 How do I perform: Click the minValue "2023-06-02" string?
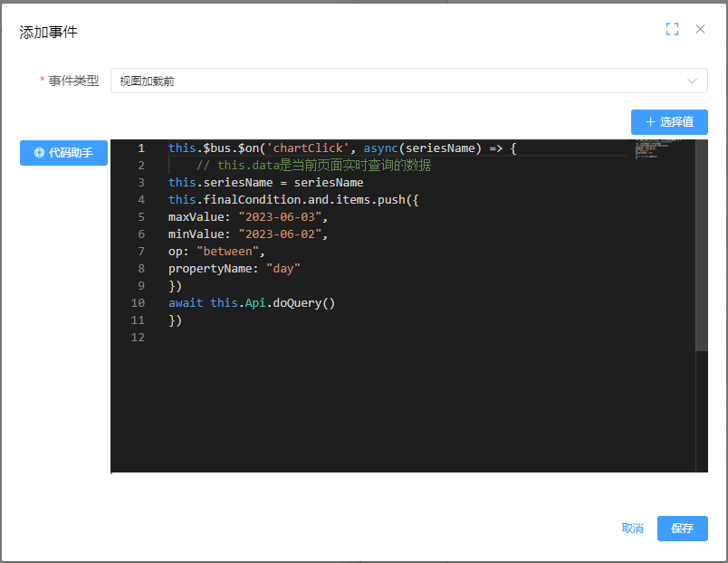pyautogui.click(x=282, y=234)
